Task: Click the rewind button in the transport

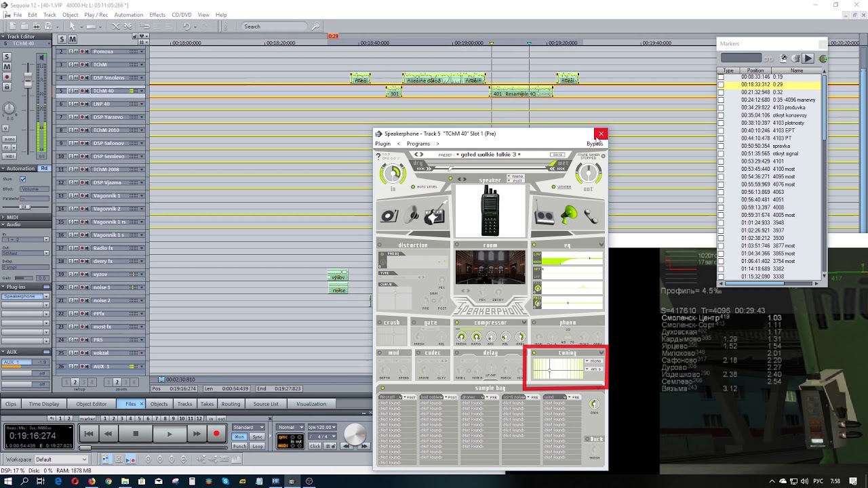Action: point(108,434)
